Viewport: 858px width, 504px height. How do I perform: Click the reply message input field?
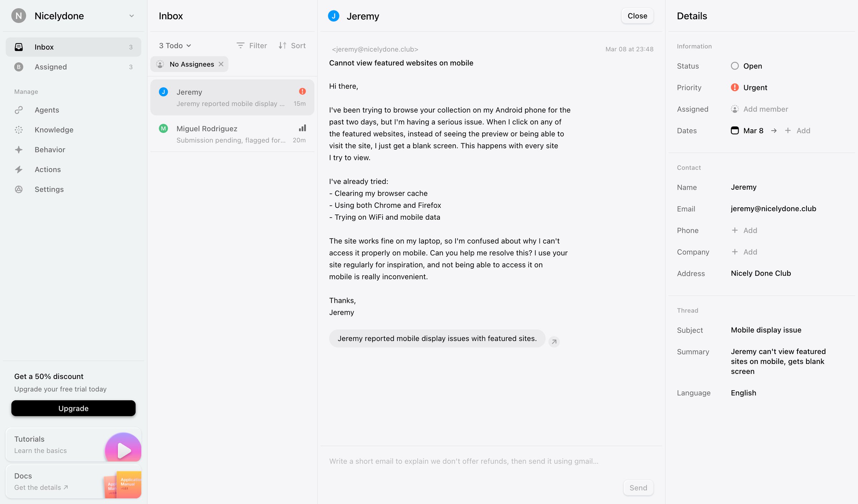[491, 461]
